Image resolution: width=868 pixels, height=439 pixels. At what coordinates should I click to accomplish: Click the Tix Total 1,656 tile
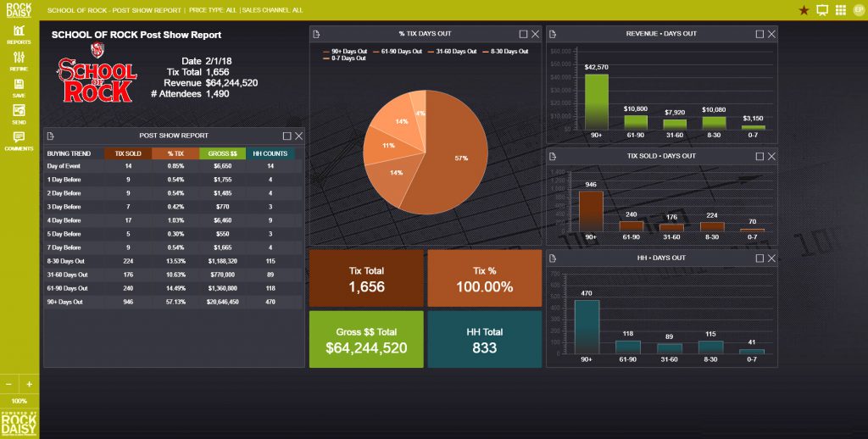click(x=366, y=279)
